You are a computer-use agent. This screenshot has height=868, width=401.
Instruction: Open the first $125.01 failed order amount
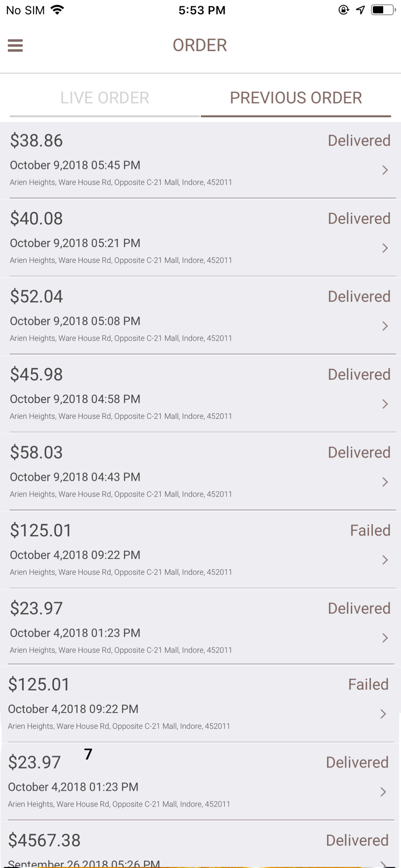[x=41, y=530]
